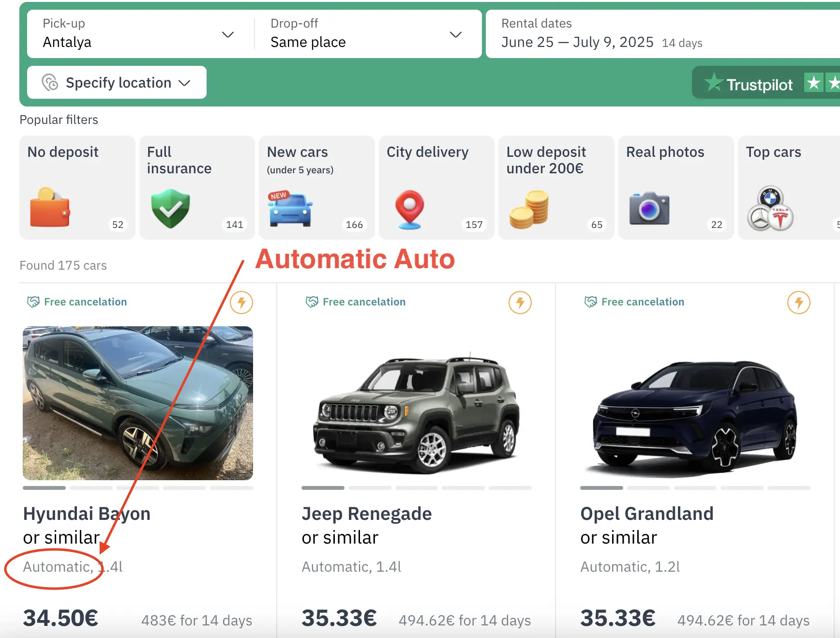This screenshot has height=638, width=840.
Task: Click the lightning bolt on the Hyundai Bayon card
Action: pos(241,303)
